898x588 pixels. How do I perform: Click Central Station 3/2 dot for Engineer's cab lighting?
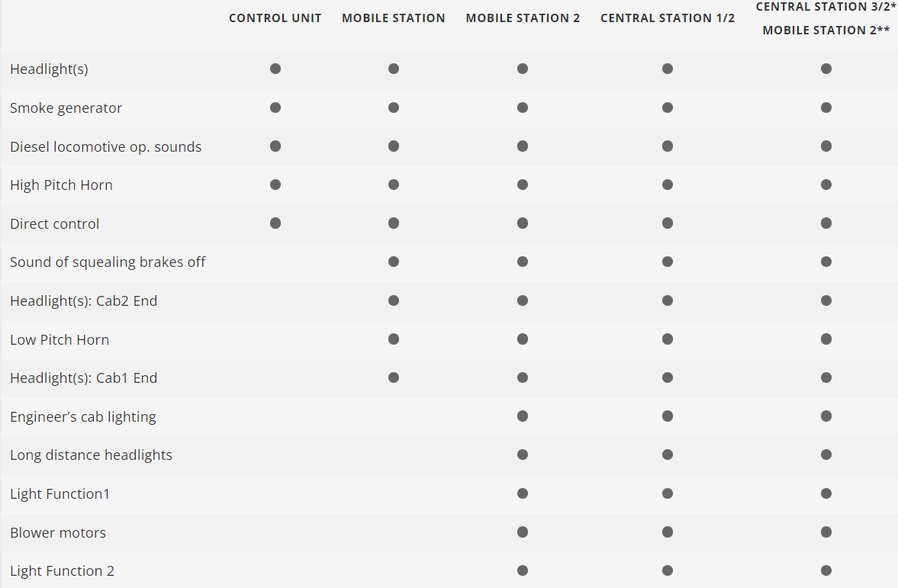826,416
